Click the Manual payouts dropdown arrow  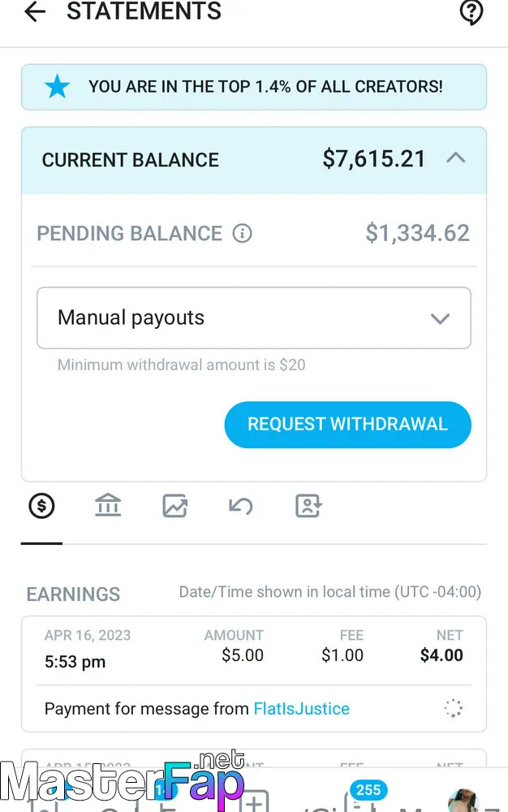tap(440, 318)
